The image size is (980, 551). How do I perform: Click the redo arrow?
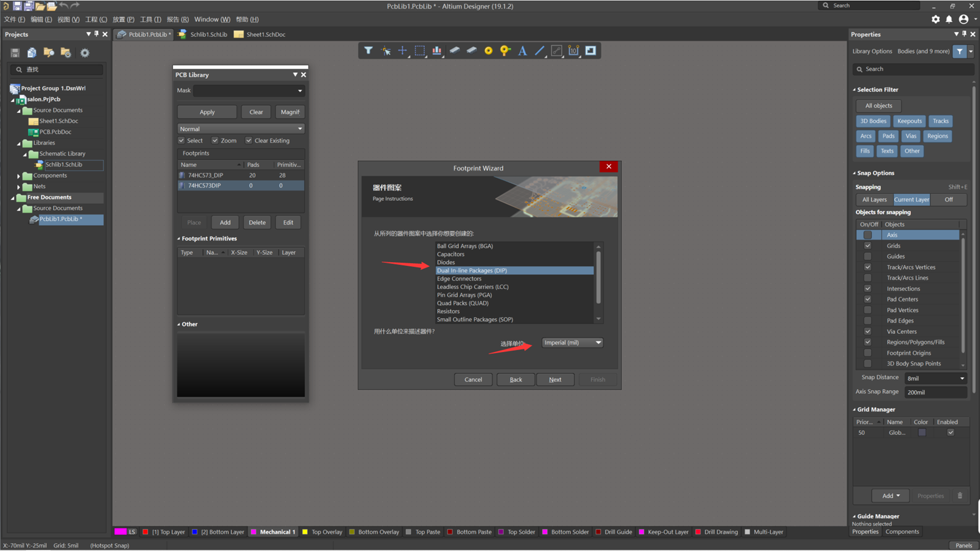(x=75, y=6)
